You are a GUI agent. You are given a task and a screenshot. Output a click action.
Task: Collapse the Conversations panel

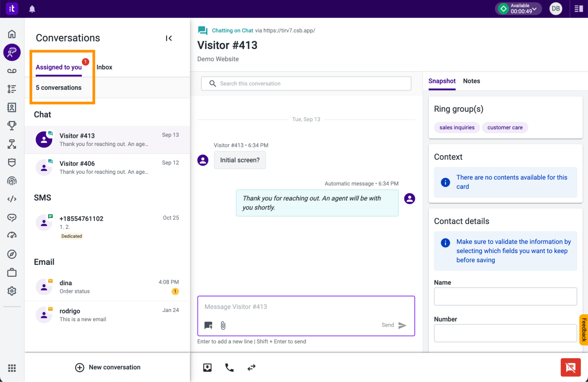pos(169,38)
